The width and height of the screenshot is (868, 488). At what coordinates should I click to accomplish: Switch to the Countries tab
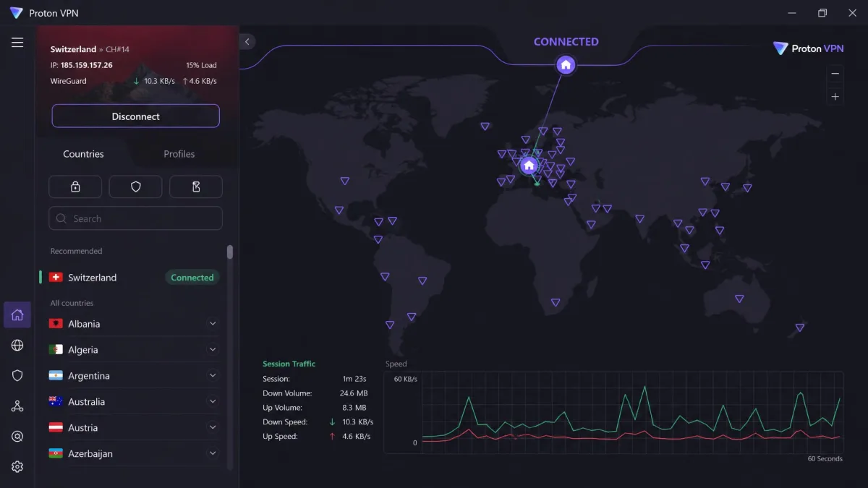(83, 154)
